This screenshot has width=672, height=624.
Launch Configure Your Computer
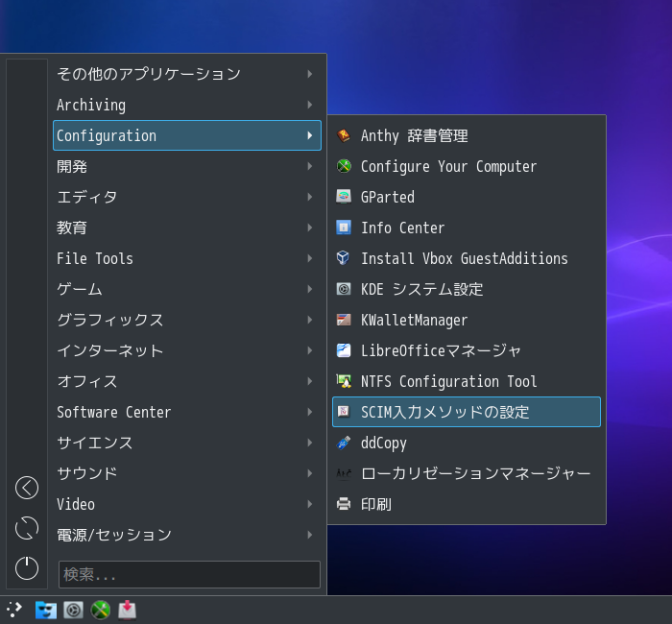click(x=467, y=166)
